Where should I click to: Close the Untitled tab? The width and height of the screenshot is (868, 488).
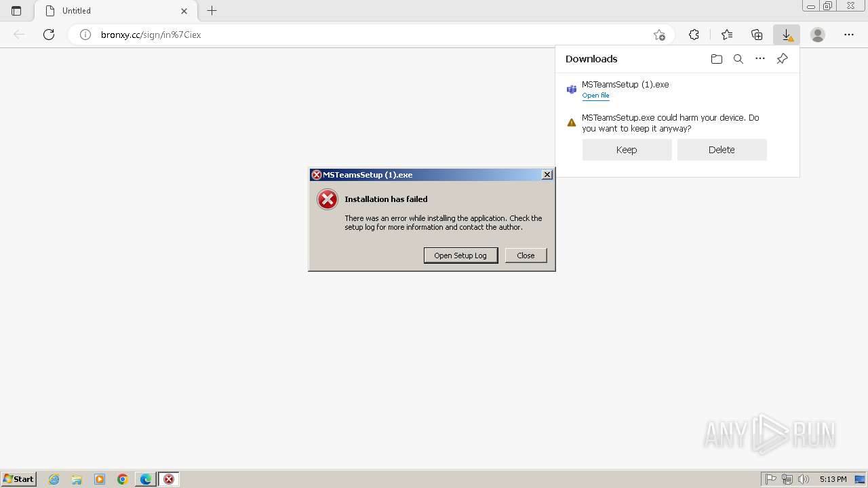[184, 11]
